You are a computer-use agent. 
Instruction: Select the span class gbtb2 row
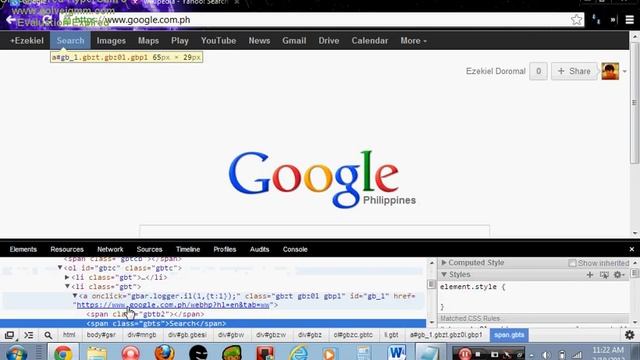pyautogui.click(x=145, y=314)
